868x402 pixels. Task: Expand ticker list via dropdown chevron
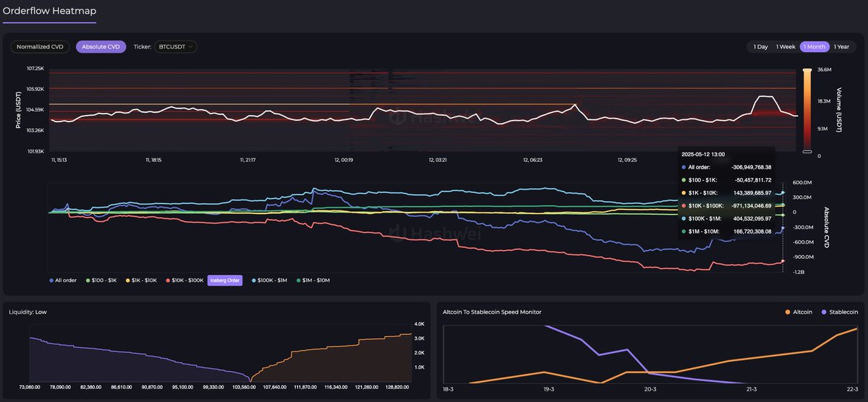[x=190, y=47]
